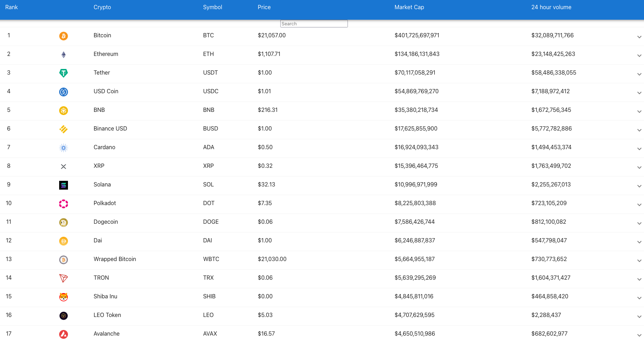Expand the USD Coin row chevron
The image size is (644, 343).
coord(639,93)
